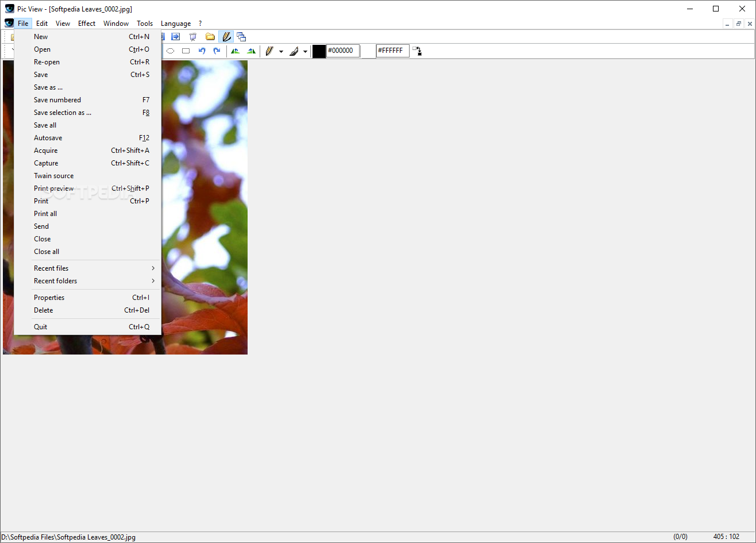Select the rectangle selection tool
Viewport: 756px width, 543px height.
coord(186,51)
